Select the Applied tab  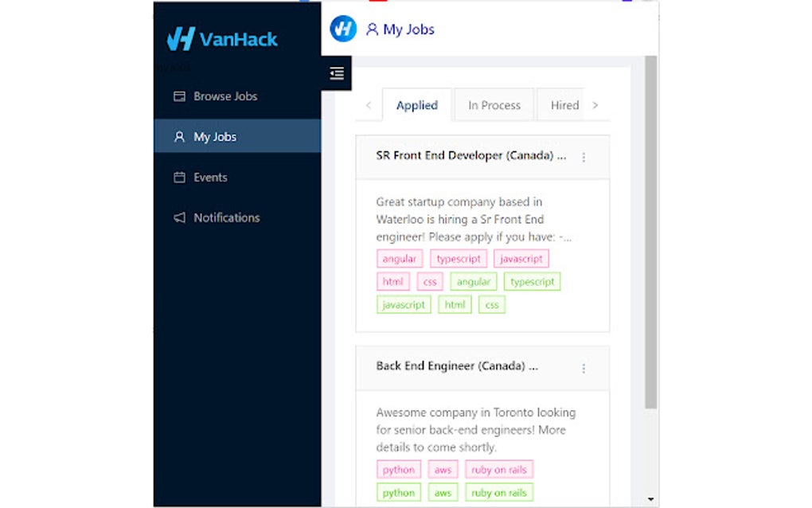coord(417,104)
